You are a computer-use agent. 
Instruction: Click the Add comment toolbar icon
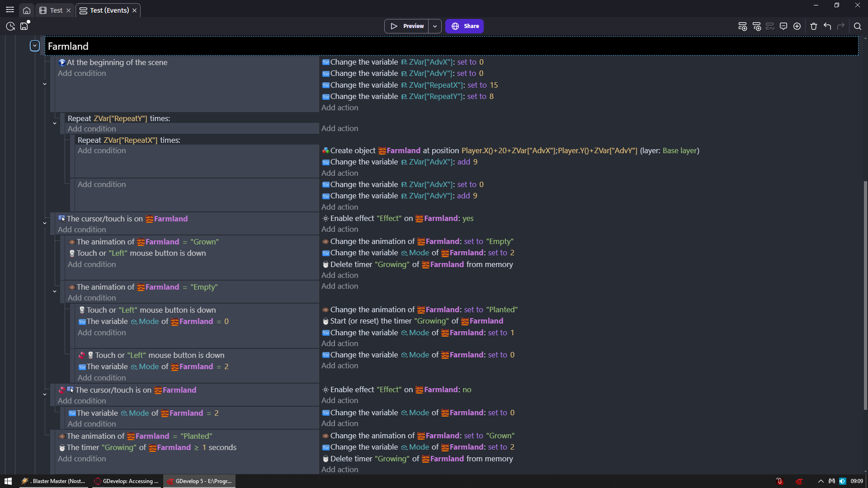[783, 26]
